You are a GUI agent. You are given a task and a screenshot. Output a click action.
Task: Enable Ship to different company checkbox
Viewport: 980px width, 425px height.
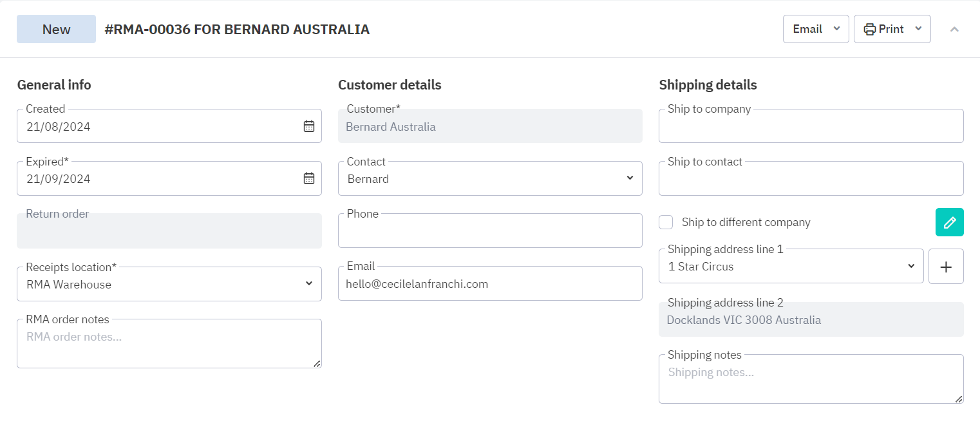tap(666, 222)
